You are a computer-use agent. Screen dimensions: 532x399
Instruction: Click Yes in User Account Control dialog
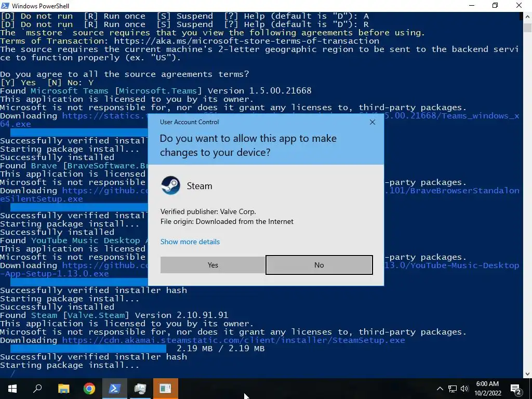(212, 265)
